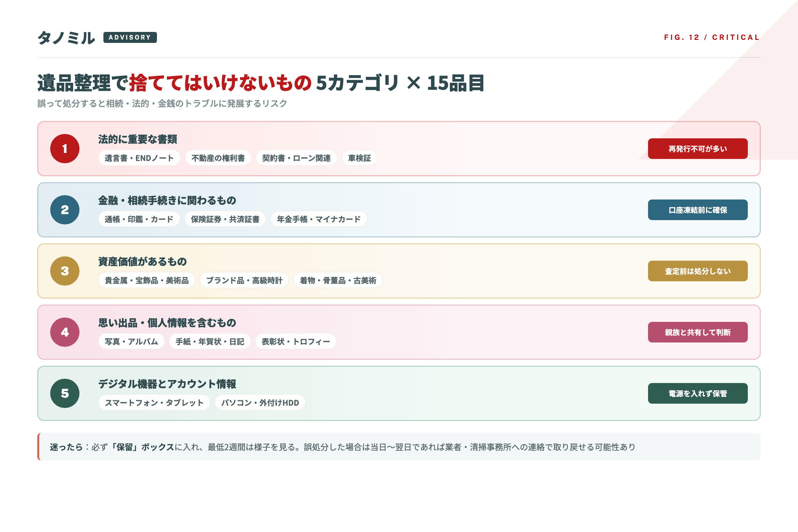Click the 再発行不可が多い red button
The image size is (798, 532).
pyautogui.click(x=697, y=149)
